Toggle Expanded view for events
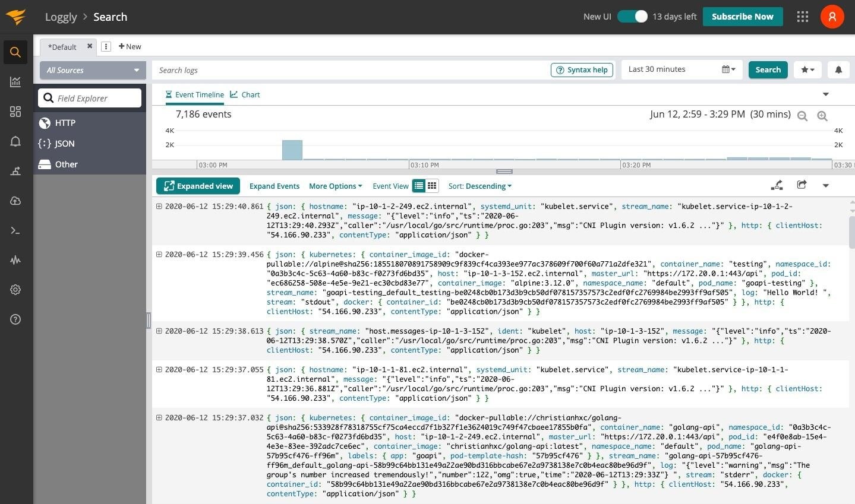The image size is (855, 504). click(198, 186)
